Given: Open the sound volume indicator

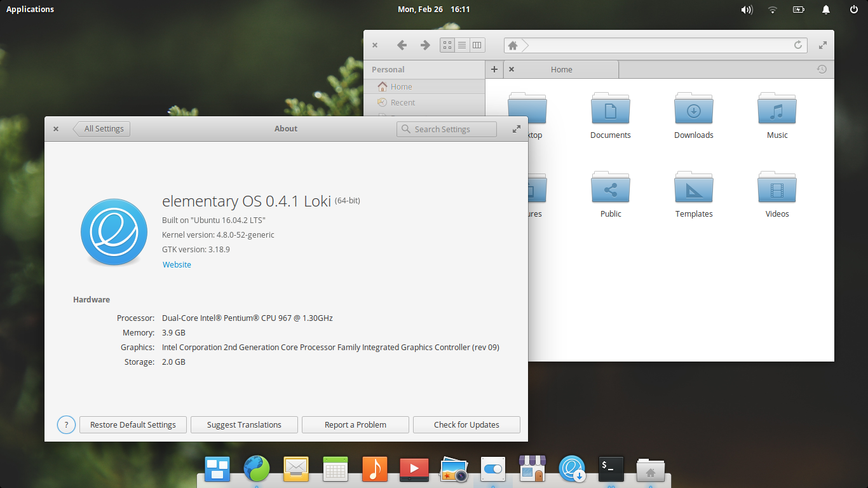Looking at the screenshot, I should 747,10.
